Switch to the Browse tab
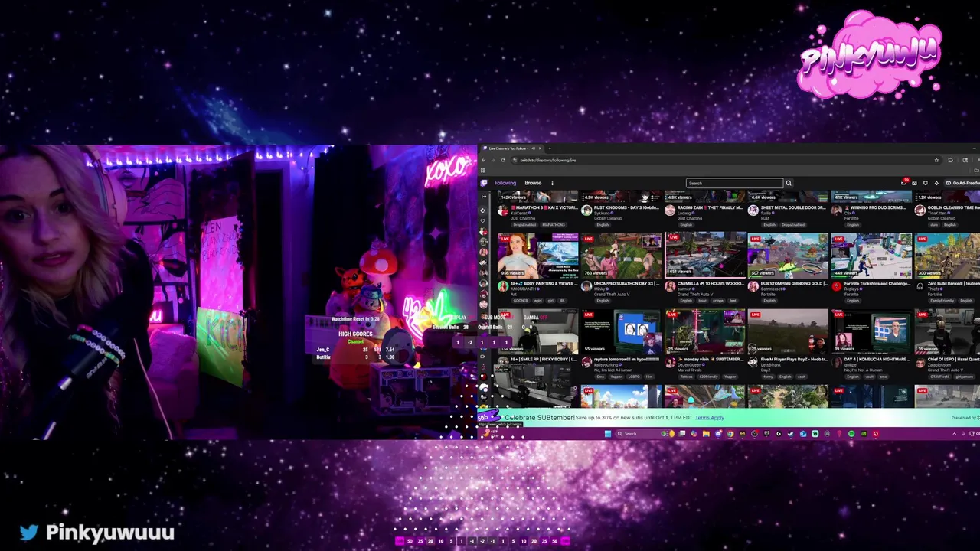Viewport: 980px width, 551px height. [x=533, y=183]
